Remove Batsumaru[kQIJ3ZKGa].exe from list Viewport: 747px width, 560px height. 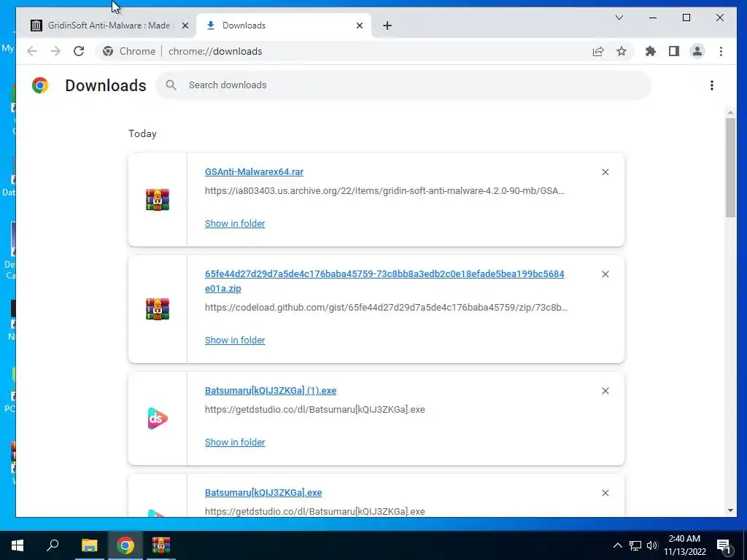click(605, 493)
